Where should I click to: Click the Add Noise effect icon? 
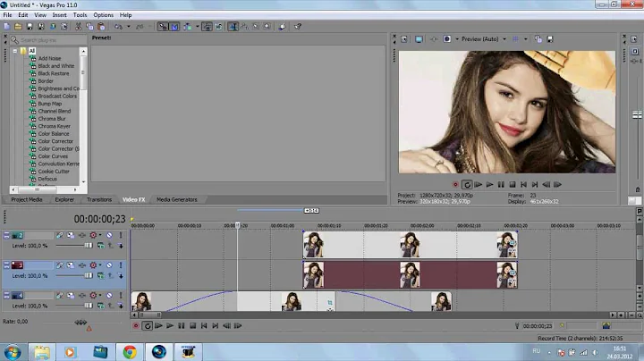(33, 58)
